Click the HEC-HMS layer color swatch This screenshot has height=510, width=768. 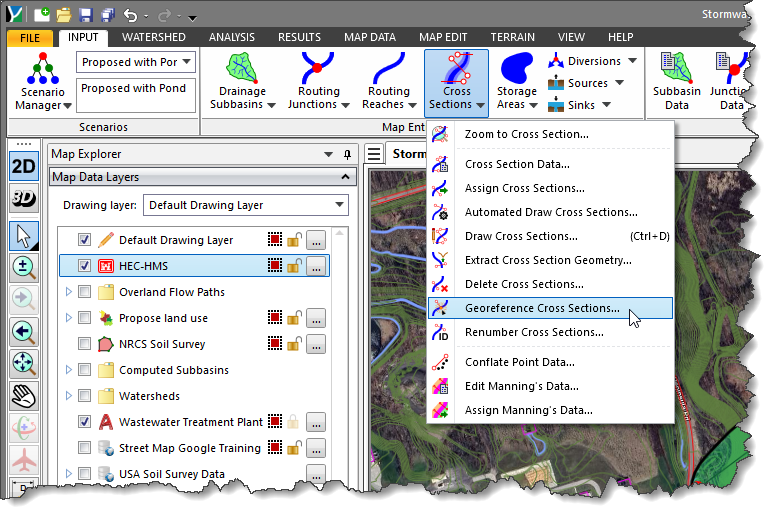[275, 266]
